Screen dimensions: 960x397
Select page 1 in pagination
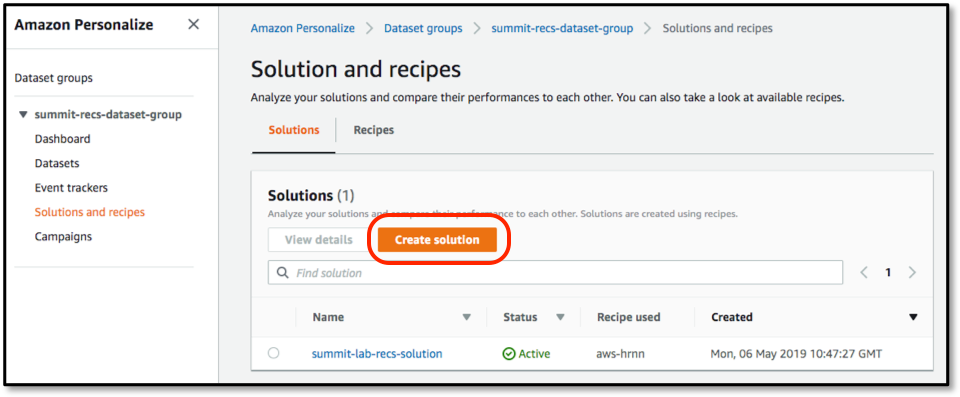(888, 273)
